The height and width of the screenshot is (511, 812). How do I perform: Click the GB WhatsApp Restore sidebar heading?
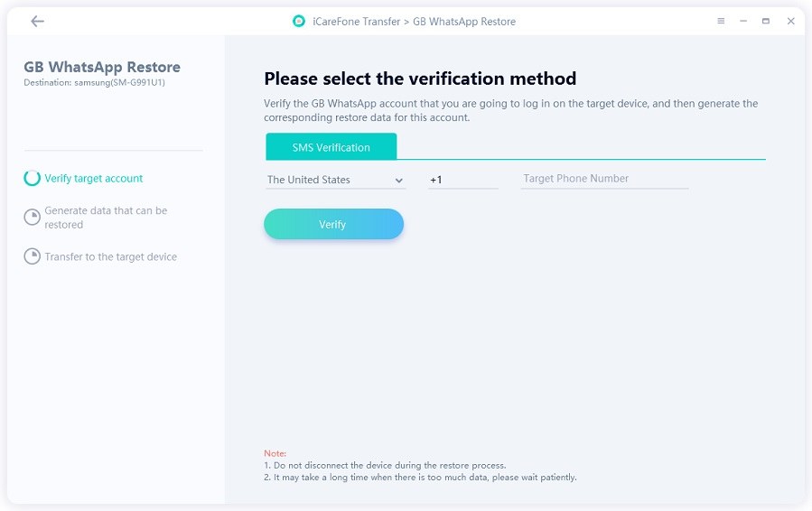(x=102, y=67)
